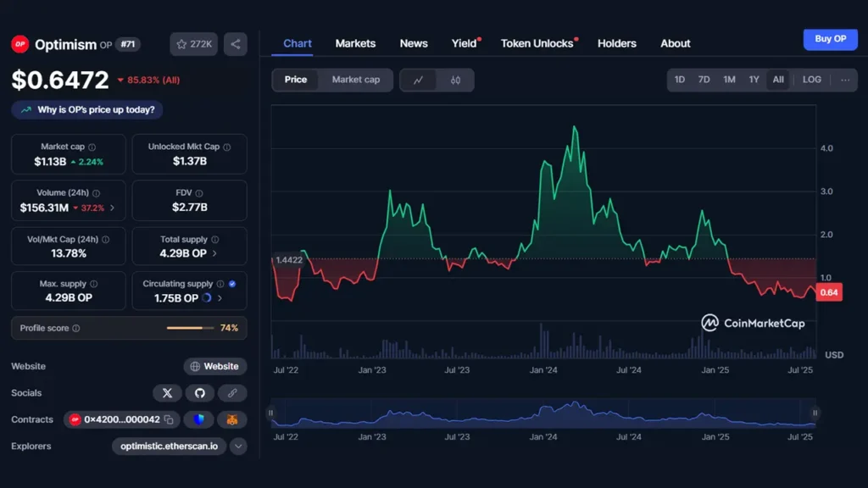Click the $1.13B market cap value
The height and width of the screenshot is (488, 868).
(x=50, y=162)
